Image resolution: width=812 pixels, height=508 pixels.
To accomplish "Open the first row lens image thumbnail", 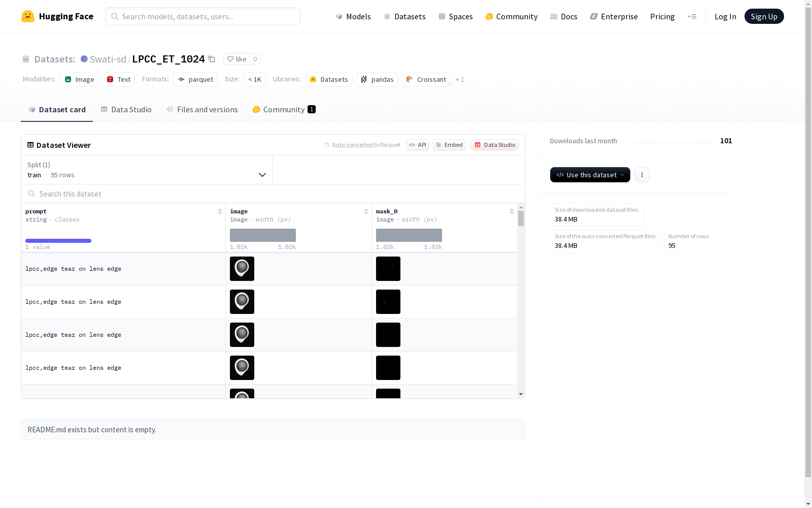I will pos(242,269).
